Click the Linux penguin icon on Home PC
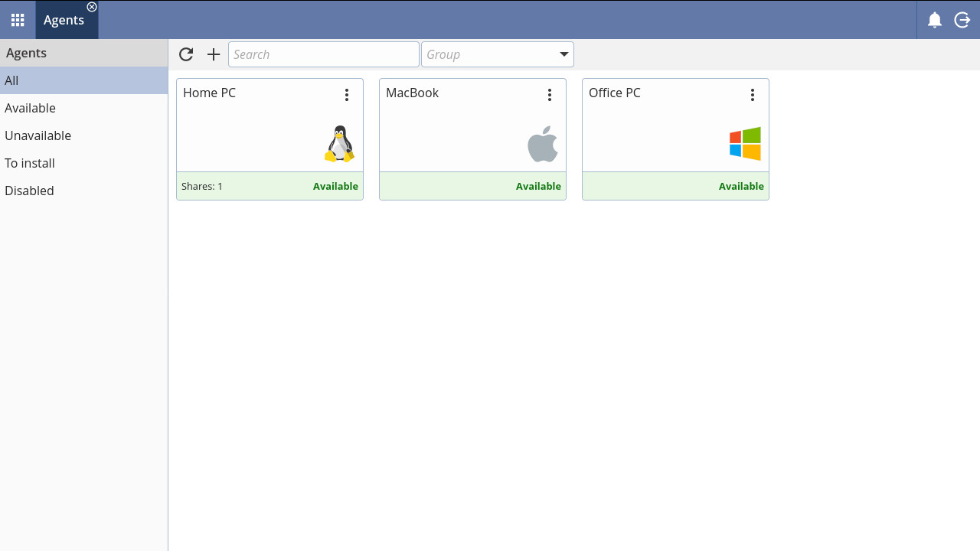 point(339,144)
